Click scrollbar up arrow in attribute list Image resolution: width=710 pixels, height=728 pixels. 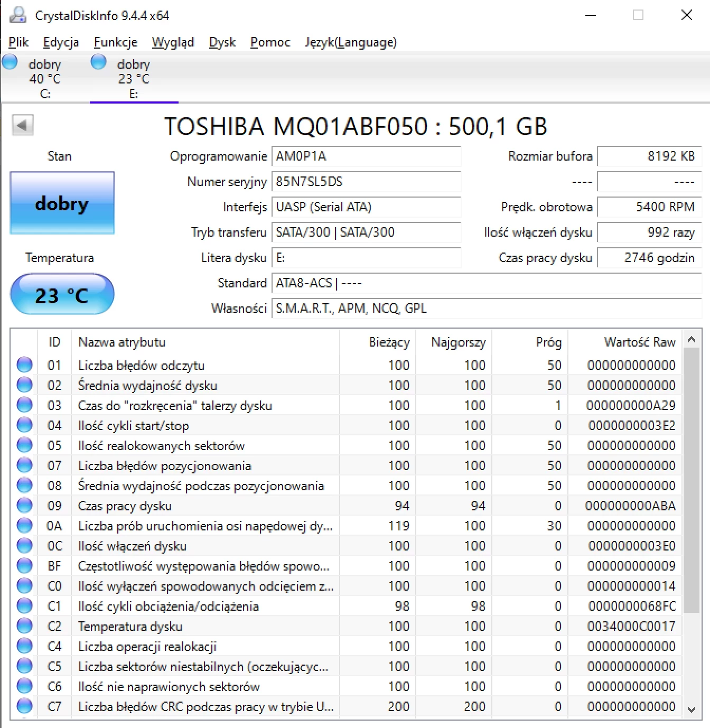coord(692,340)
